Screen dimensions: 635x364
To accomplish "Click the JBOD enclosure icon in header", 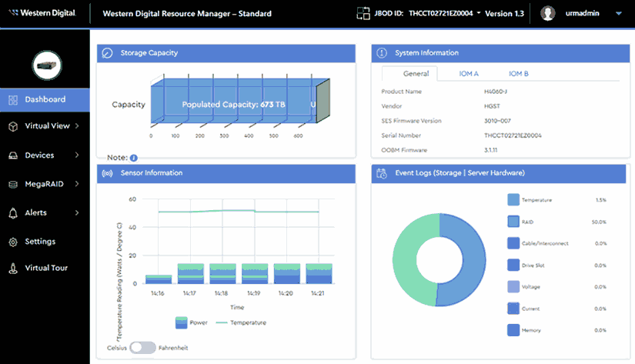I will pos(363,13).
